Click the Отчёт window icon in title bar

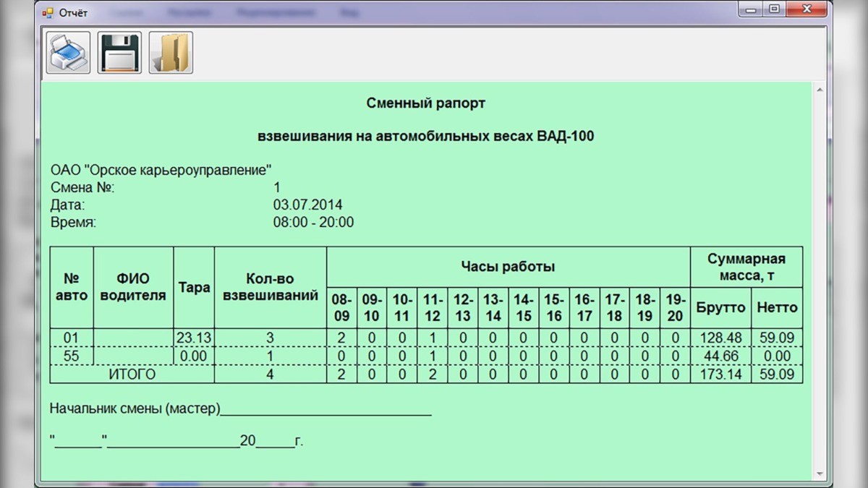coord(48,12)
